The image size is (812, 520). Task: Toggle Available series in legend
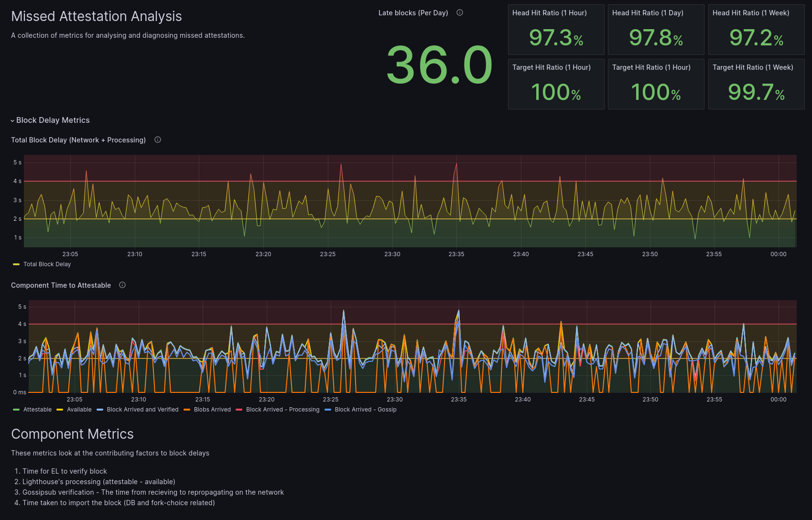(x=79, y=410)
